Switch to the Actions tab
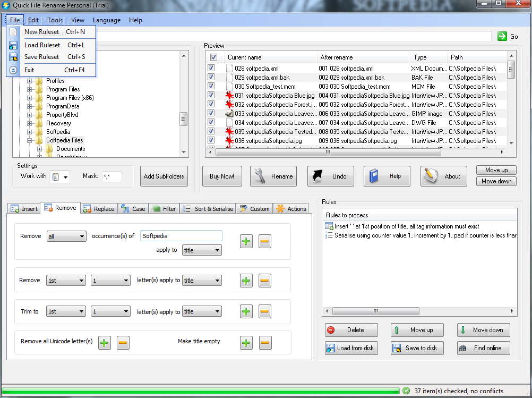This screenshot has width=532, height=398. [x=291, y=209]
